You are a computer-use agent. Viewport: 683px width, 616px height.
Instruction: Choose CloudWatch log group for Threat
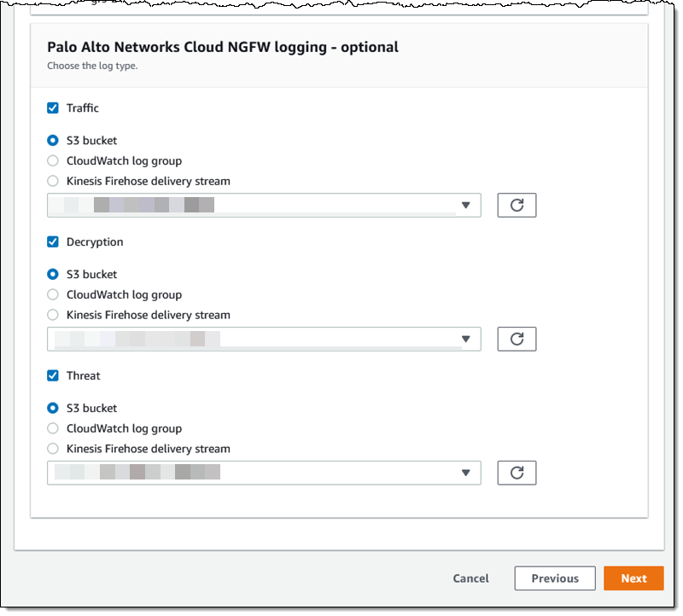[x=53, y=428]
